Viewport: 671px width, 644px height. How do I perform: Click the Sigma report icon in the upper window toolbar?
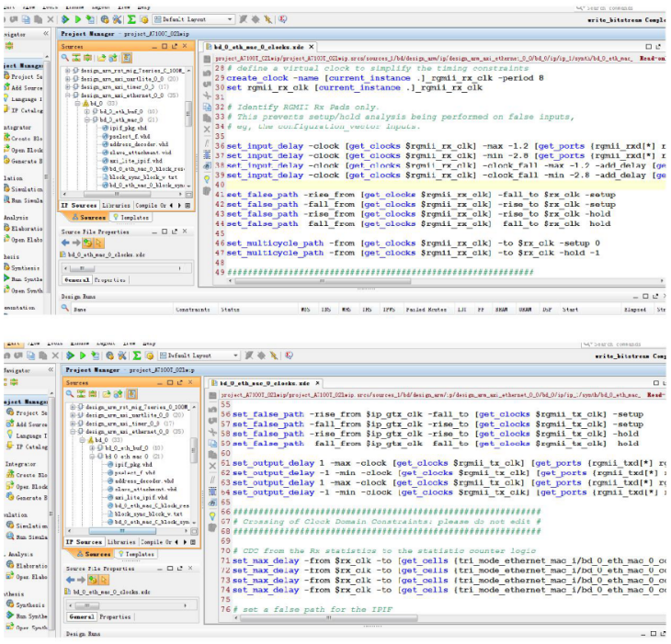131,18
